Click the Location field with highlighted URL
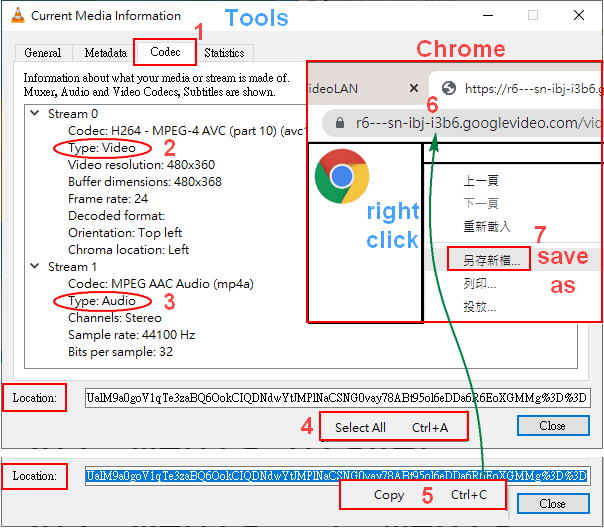604x528 pixels. (x=337, y=476)
